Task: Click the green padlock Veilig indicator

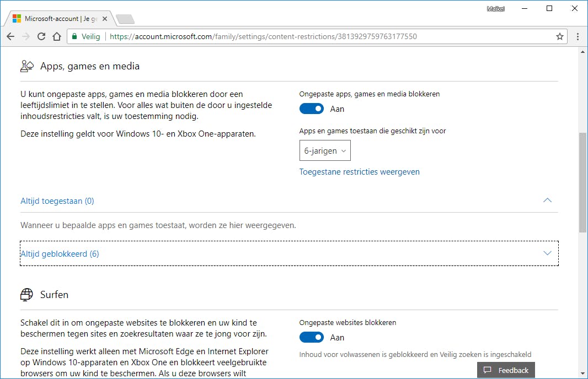Action: [x=86, y=36]
